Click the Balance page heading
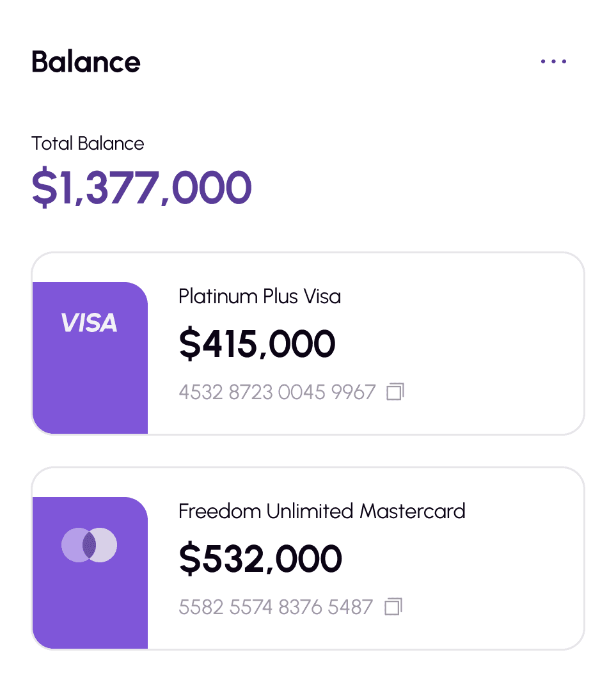The height and width of the screenshot is (689, 616). (86, 62)
